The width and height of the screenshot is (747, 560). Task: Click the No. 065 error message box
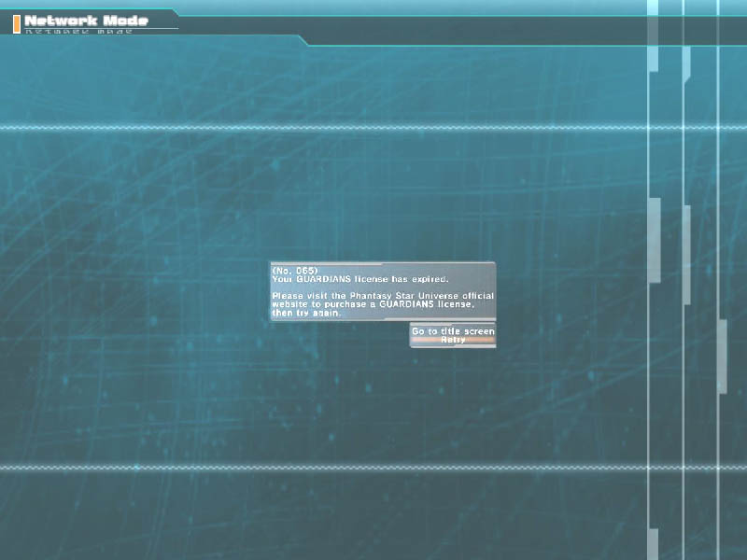point(383,291)
